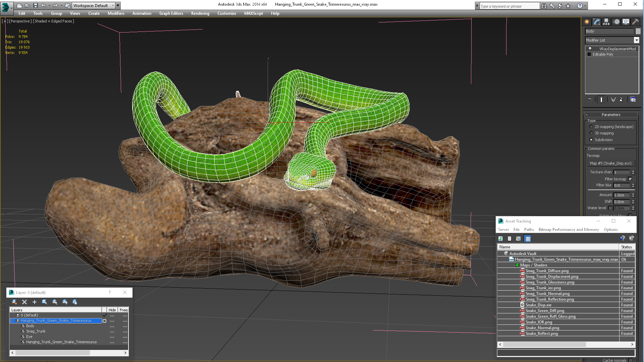Open the Modify command panel tab
This screenshot has width=644, height=362.
(597, 22)
